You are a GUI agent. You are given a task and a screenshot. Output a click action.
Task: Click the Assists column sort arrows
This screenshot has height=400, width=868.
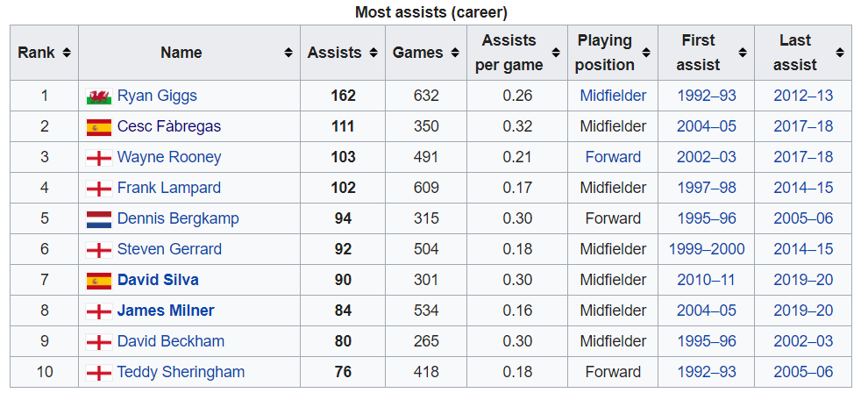tap(374, 53)
